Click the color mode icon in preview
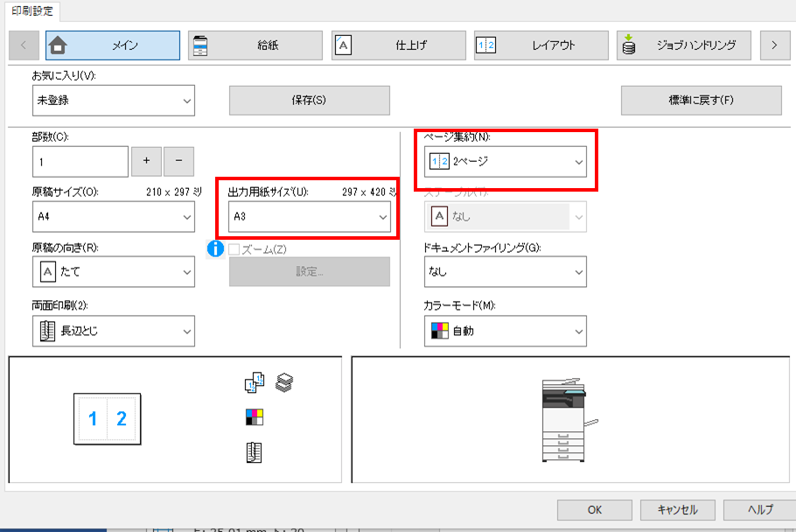796x532 pixels. pos(254,417)
